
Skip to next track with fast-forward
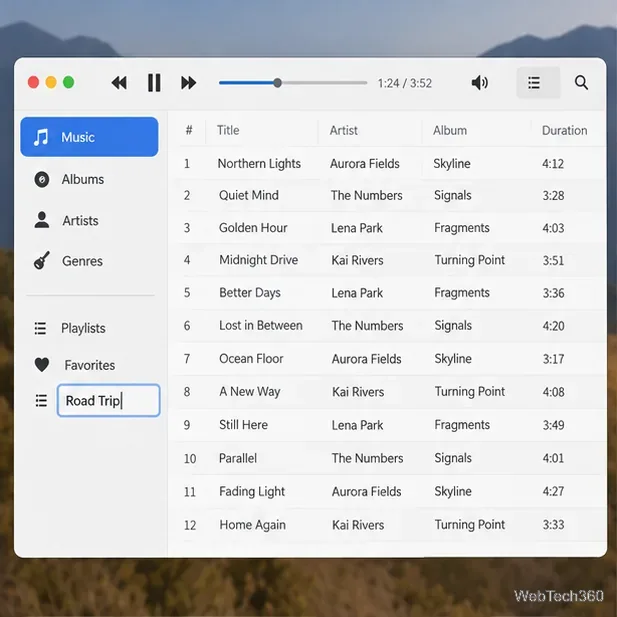tap(188, 83)
